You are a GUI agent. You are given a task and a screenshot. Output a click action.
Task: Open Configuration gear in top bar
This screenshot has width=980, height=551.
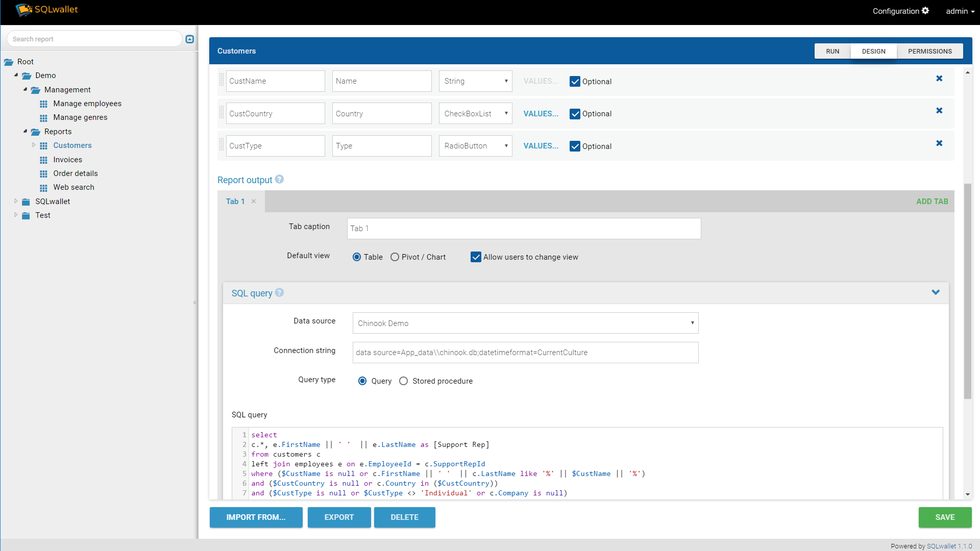tap(925, 11)
